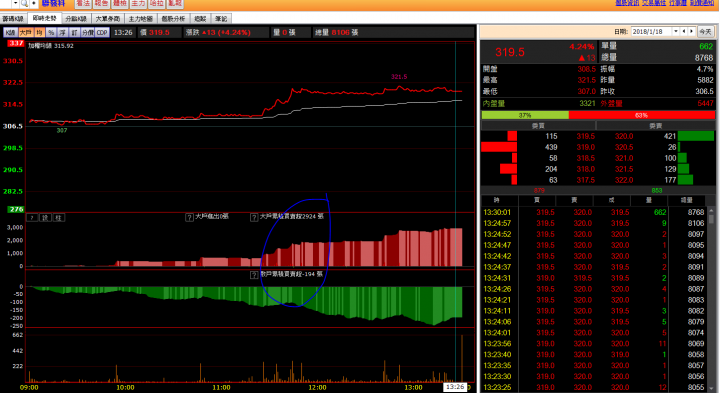This screenshot has width=720, height=393.
Task: Toggle the 大戶 chart mode button
Action: (26, 33)
